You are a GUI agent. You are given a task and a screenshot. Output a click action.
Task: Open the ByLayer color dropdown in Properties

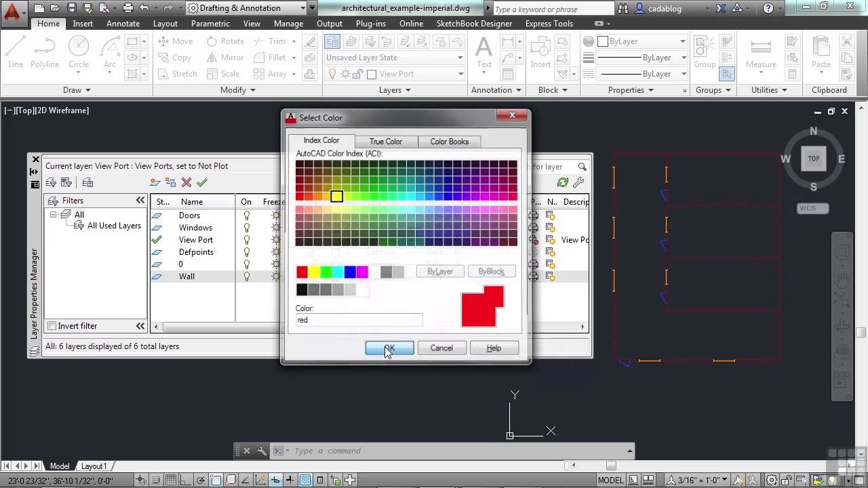coord(642,41)
